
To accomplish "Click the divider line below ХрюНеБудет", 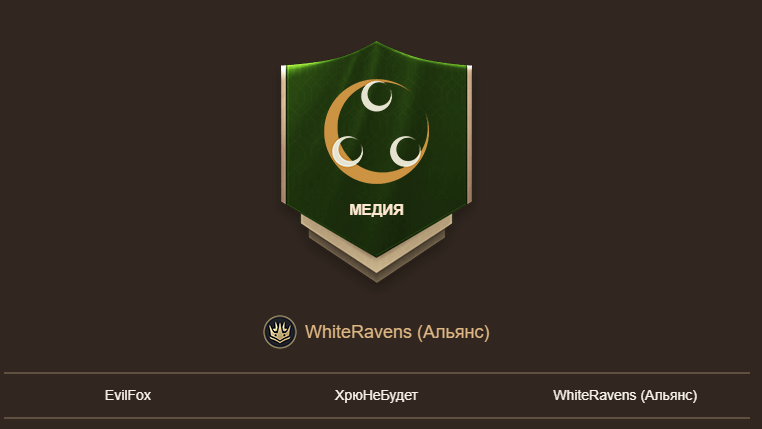I will [x=377, y=418].
